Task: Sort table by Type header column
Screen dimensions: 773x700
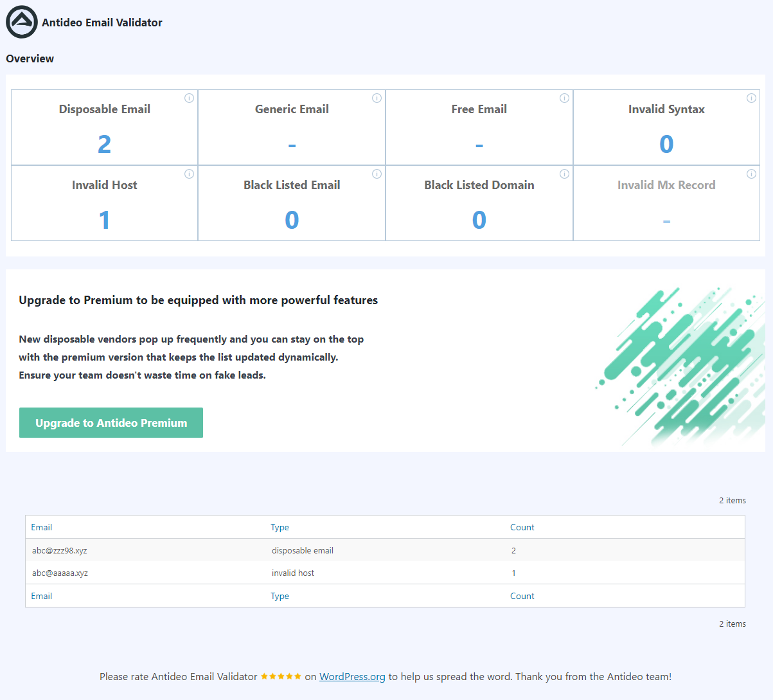Action: [280, 527]
